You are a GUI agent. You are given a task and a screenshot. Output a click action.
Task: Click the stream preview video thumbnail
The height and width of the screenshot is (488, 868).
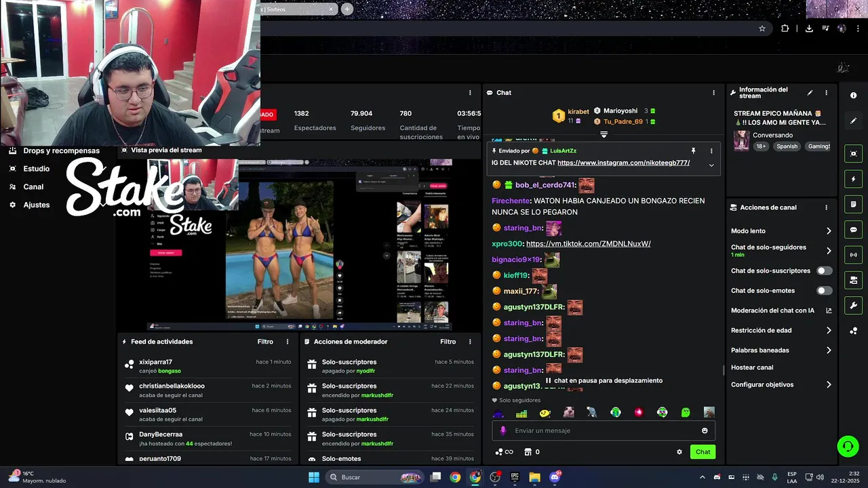point(300,244)
